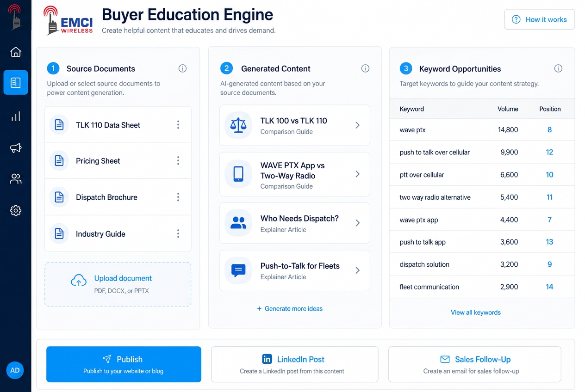585x392 pixels.
Task: Click wave ptx app keyword
Action: point(419,220)
